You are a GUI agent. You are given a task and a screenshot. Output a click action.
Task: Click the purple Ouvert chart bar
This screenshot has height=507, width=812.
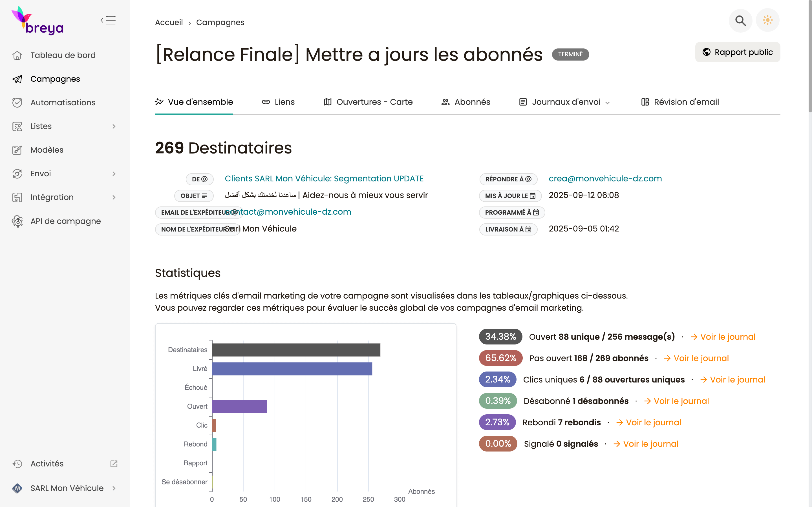point(239,406)
